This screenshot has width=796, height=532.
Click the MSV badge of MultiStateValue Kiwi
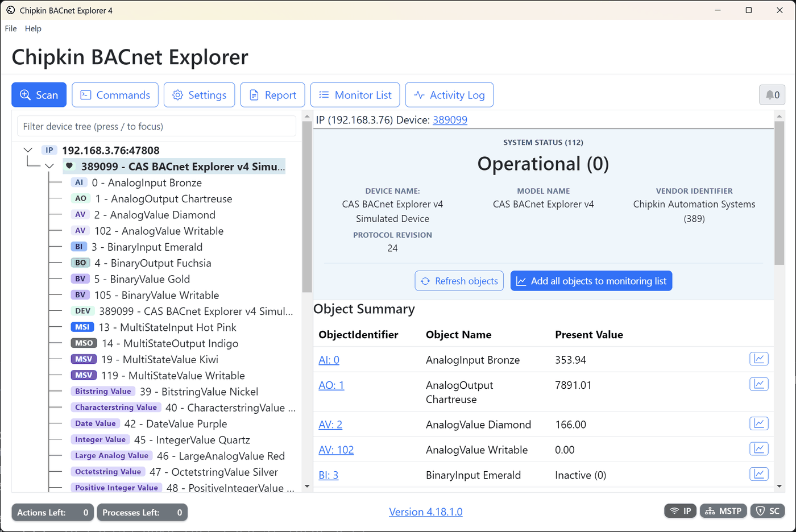pyautogui.click(x=84, y=359)
